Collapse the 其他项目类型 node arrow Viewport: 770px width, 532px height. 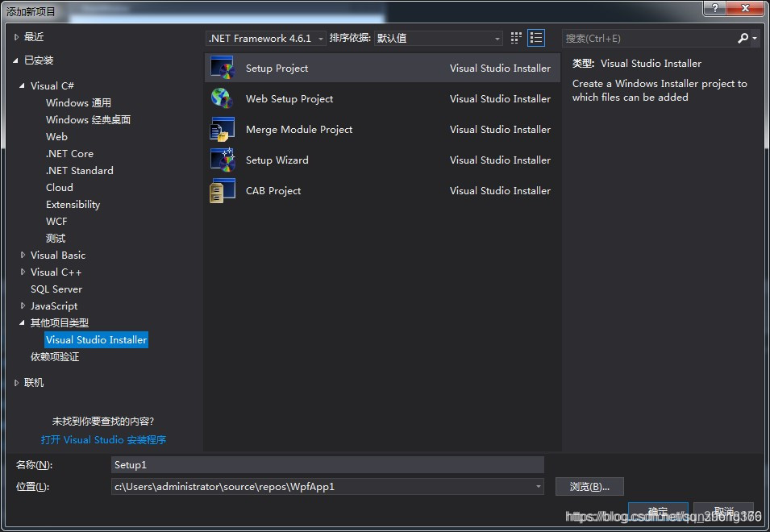pyautogui.click(x=22, y=322)
